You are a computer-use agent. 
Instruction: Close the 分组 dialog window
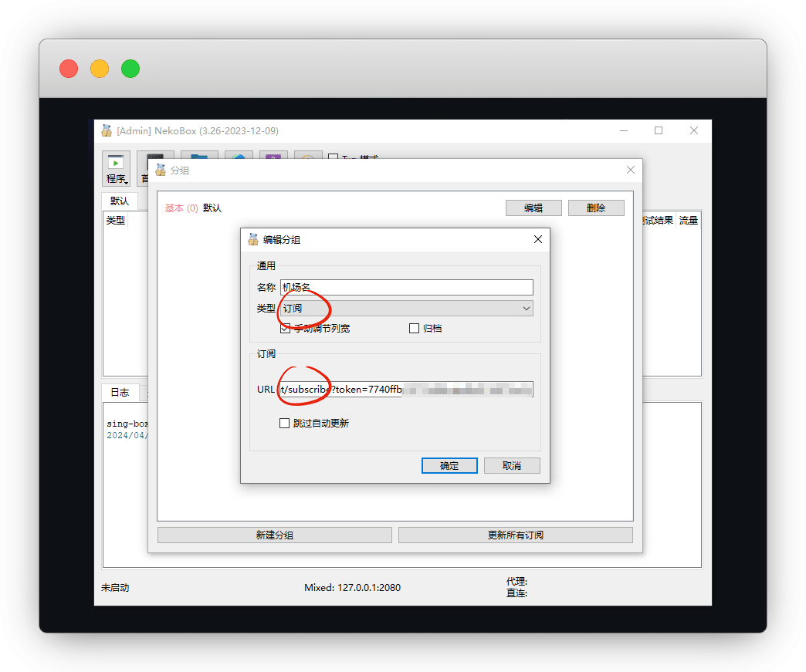[x=630, y=170]
